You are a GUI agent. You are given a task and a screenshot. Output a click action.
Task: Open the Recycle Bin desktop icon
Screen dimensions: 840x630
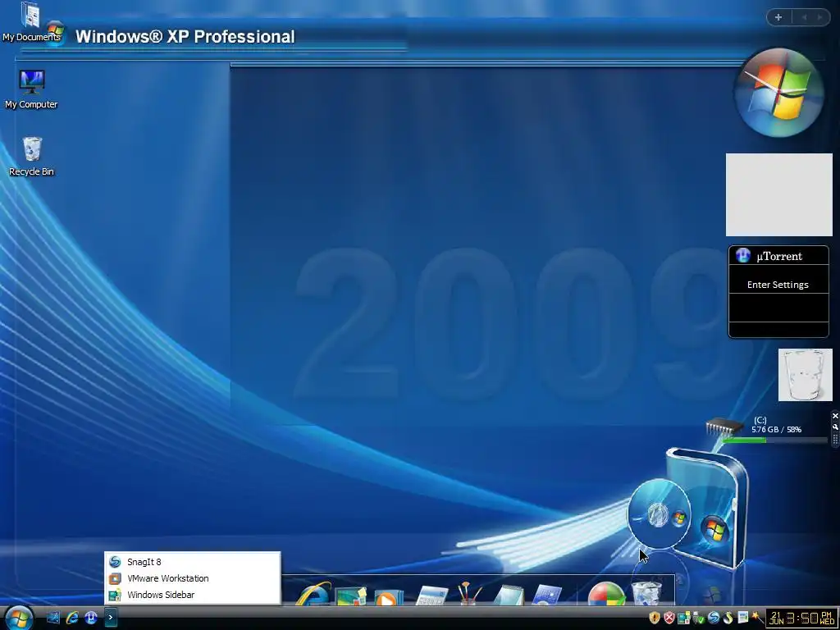pyautogui.click(x=32, y=157)
